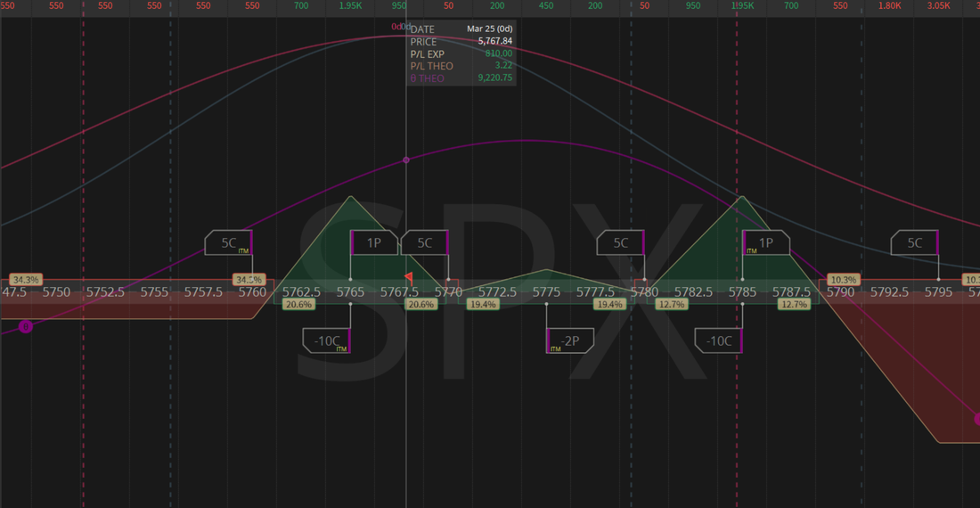Click the 5760 price axis label

(252, 291)
